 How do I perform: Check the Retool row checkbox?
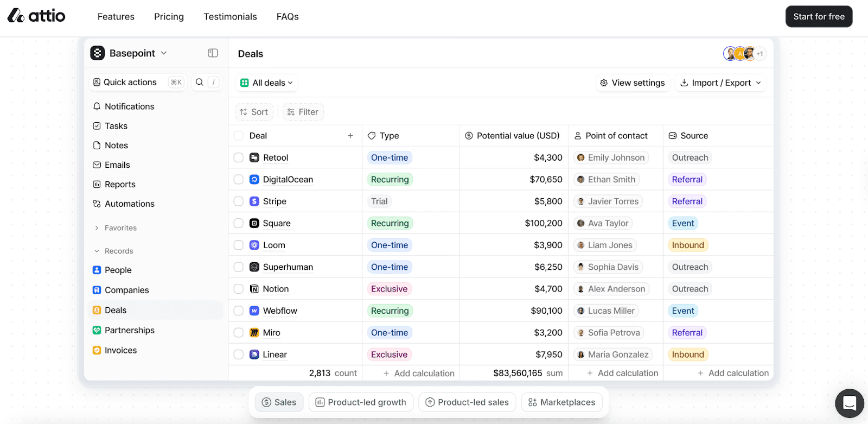[239, 157]
